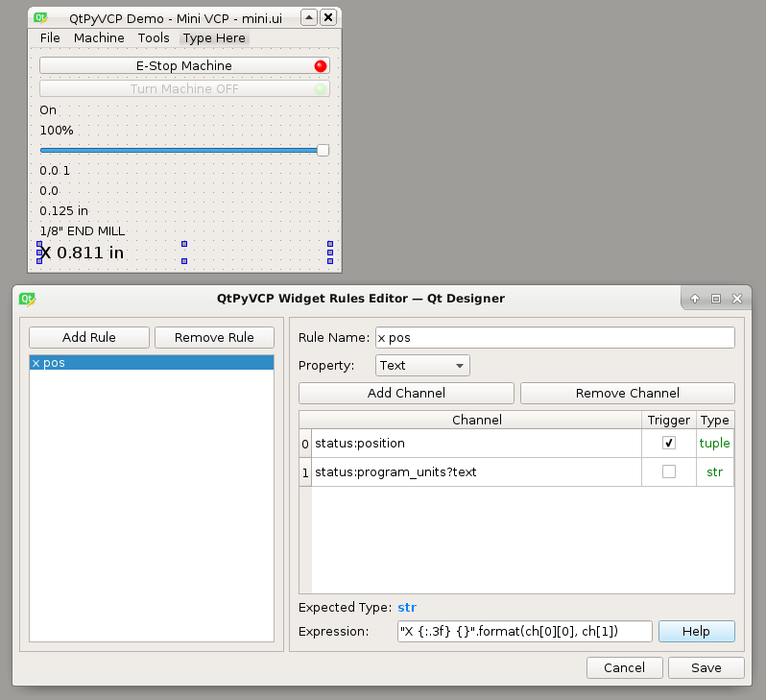The width and height of the screenshot is (766, 700).
Task: Close the Mini VCP mini.ui window
Action: (329, 18)
